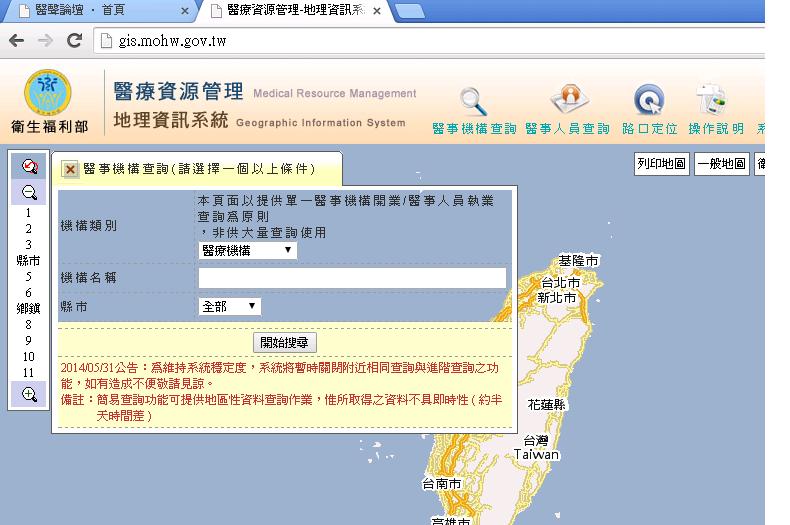Click the zoom-out magnifier in zoom bar
This screenshot has width=790, height=525.
click(29, 192)
